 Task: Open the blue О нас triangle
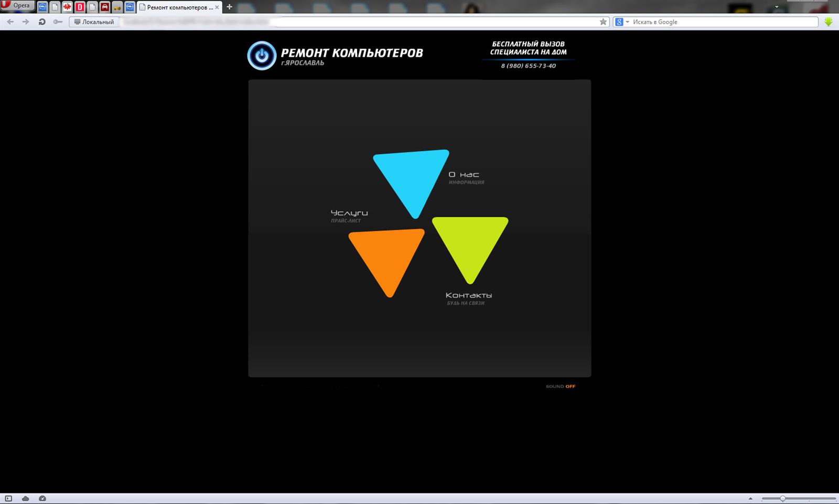[x=412, y=183]
